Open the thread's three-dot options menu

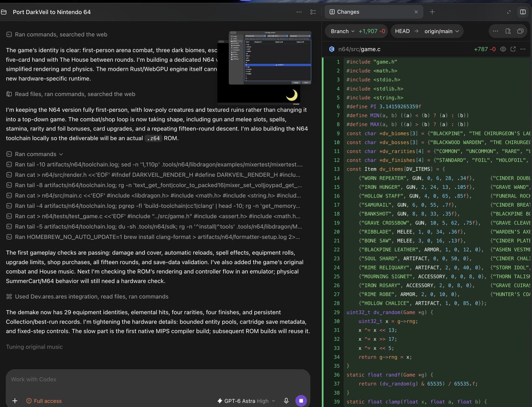(299, 12)
